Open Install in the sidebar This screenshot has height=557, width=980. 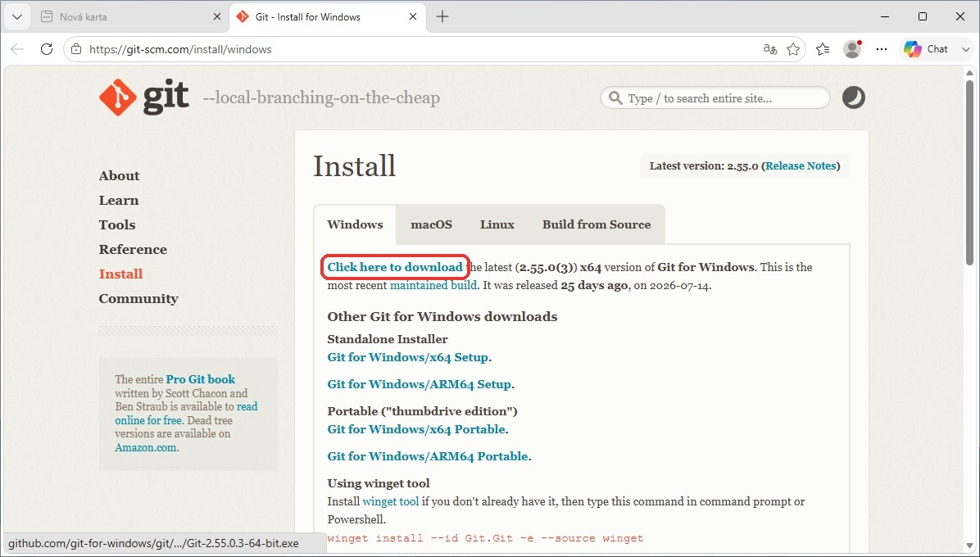click(x=120, y=274)
